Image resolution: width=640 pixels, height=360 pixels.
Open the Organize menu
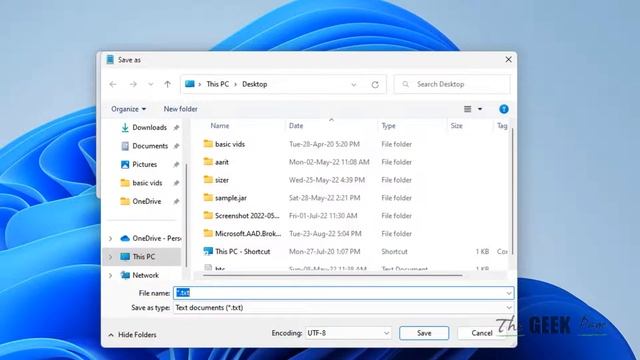(x=129, y=109)
